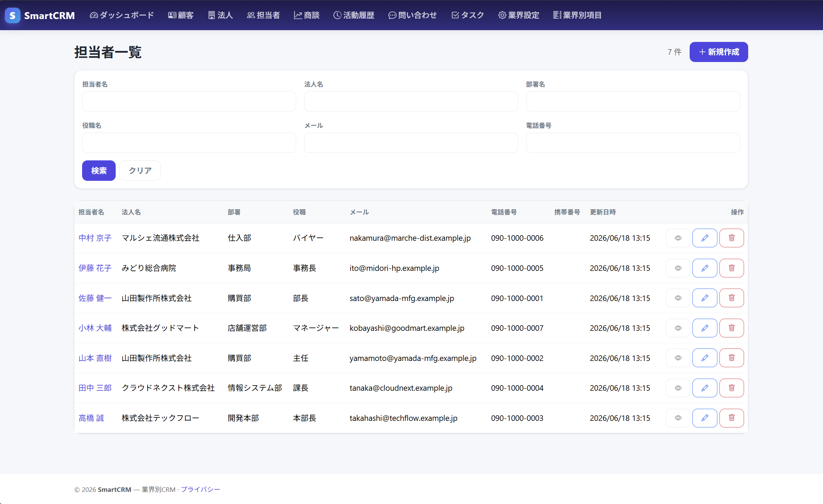Delete 高橋 誠 using trash icon
The image size is (823, 504).
click(x=732, y=418)
